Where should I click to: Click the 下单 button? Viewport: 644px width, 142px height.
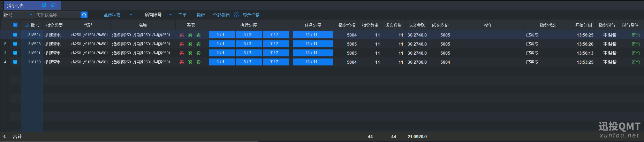coord(182,15)
